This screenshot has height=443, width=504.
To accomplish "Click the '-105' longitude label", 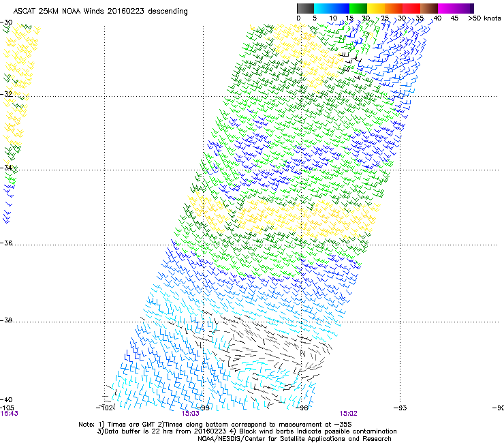I will [x=7, y=408].
